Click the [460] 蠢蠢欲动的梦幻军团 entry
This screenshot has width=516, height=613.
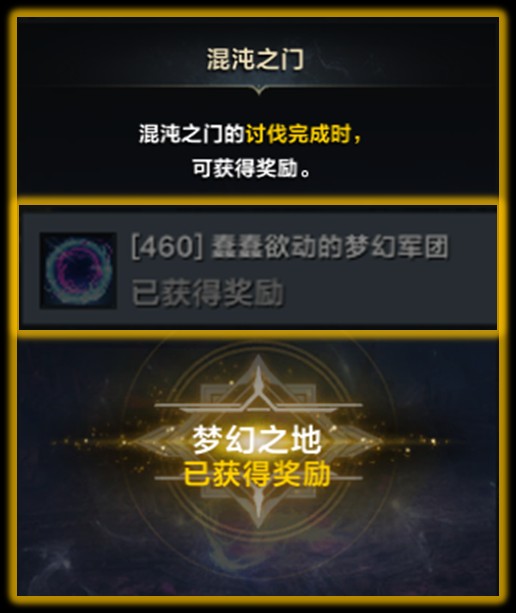pyautogui.click(x=289, y=247)
